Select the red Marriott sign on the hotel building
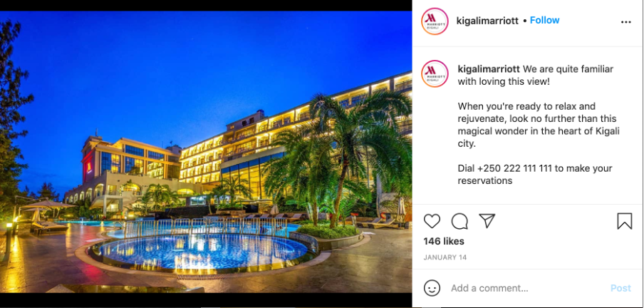Viewport: 644px width, 308px height. (x=89, y=167)
